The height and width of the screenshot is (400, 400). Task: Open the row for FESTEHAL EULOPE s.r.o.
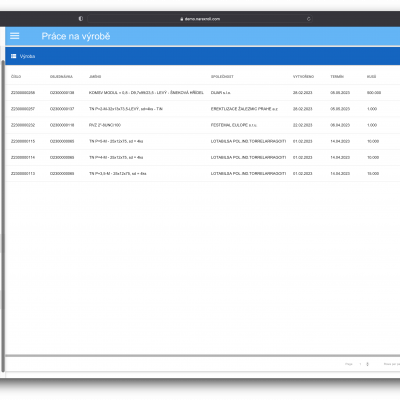[203, 125]
